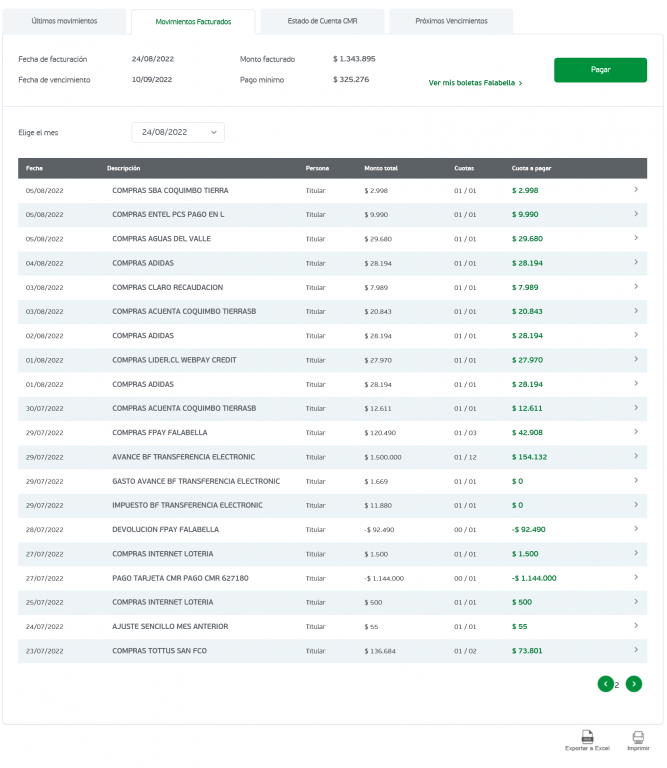The width and height of the screenshot is (667, 768).
Task: Open details arrow for COMPRAS TOTTUS SAN FCO
Action: click(x=635, y=650)
